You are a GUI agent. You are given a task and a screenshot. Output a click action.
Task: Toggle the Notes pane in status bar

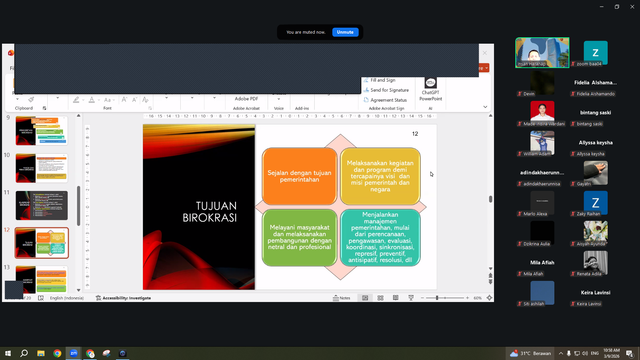(x=342, y=298)
